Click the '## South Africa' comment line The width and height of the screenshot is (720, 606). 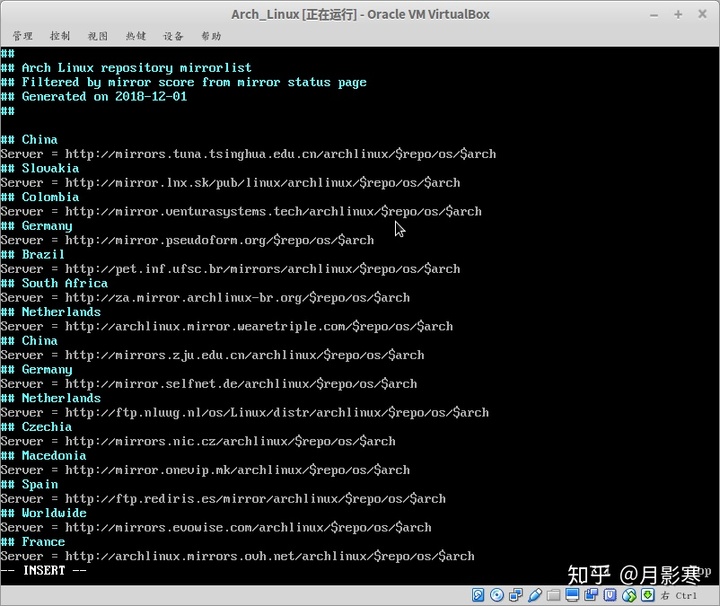pos(54,283)
